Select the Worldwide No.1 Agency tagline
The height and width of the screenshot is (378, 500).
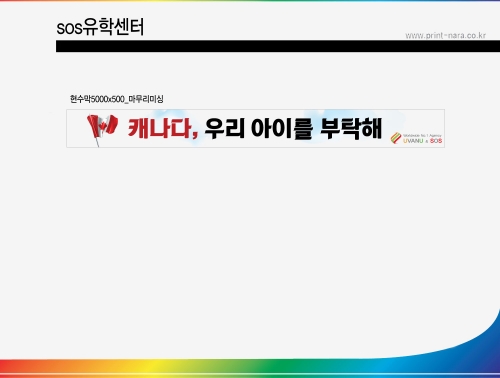422,136
